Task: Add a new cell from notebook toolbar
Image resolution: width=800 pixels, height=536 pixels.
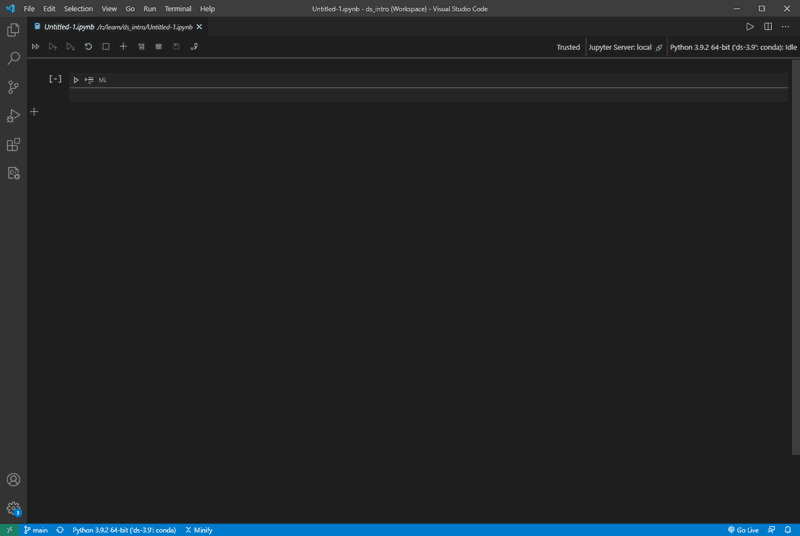Action: [123, 46]
